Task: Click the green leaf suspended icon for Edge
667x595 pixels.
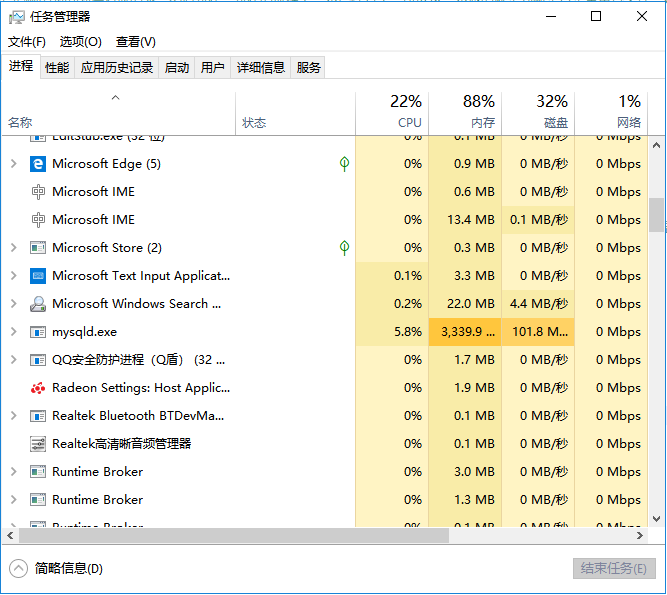Action: (x=344, y=164)
